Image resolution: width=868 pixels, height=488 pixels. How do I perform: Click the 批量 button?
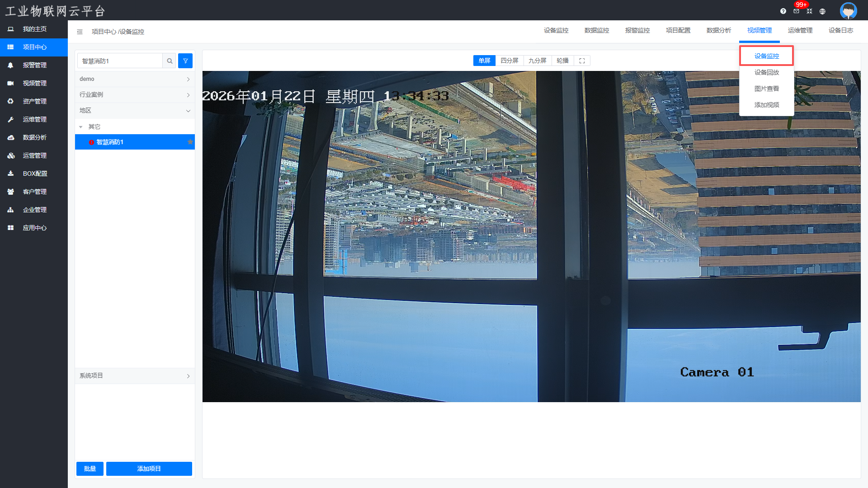90,469
